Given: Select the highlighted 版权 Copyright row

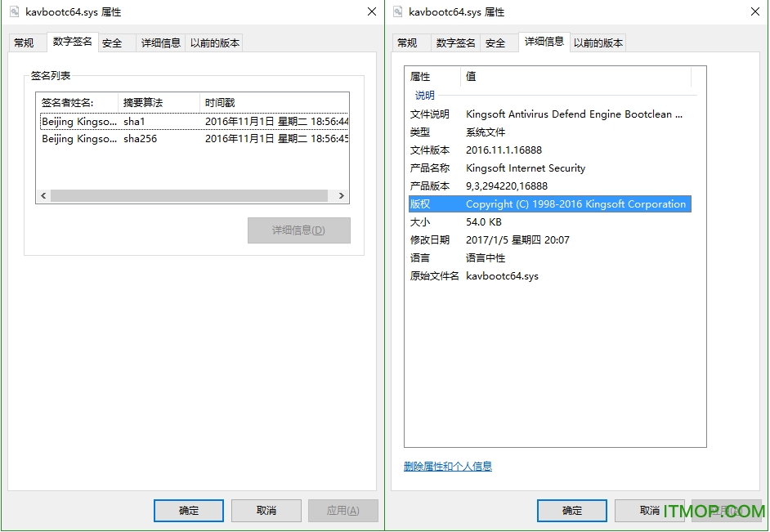Looking at the screenshot, I should click(550, 204).
